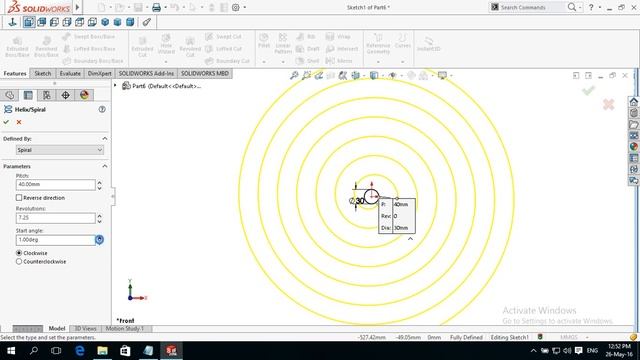Expand the SOLIDWORKS menu arrow

pyautogui.click(x=77, y=7)
